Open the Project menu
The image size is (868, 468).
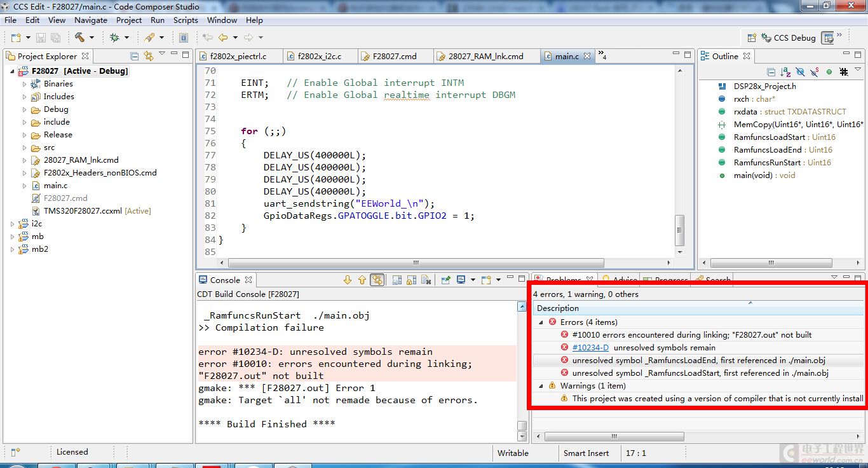click(x=129, y=20)
